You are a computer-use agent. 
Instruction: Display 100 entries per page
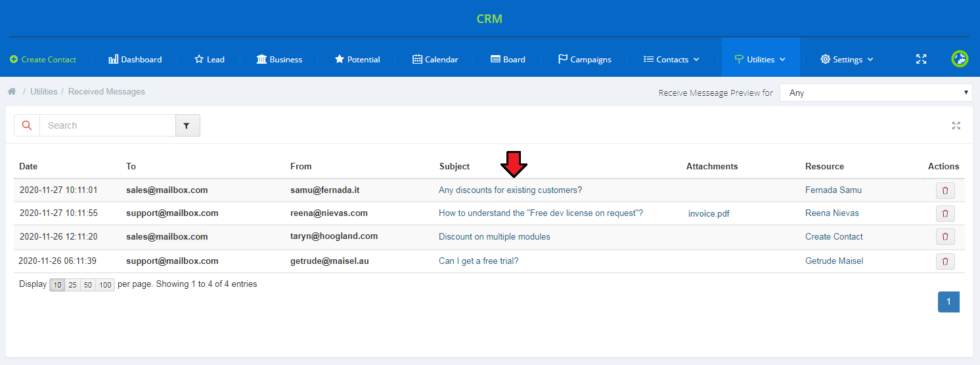[x=105, y=285]
